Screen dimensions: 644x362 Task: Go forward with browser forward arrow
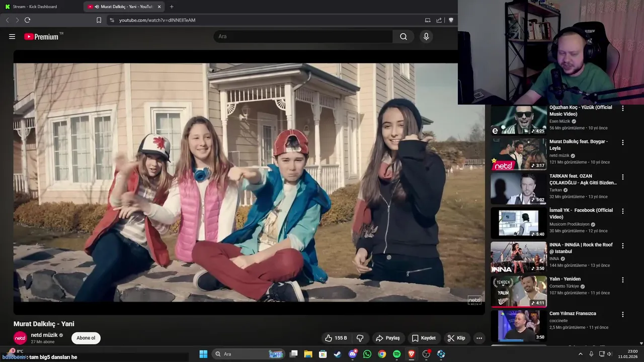click(x=17, y=20)
